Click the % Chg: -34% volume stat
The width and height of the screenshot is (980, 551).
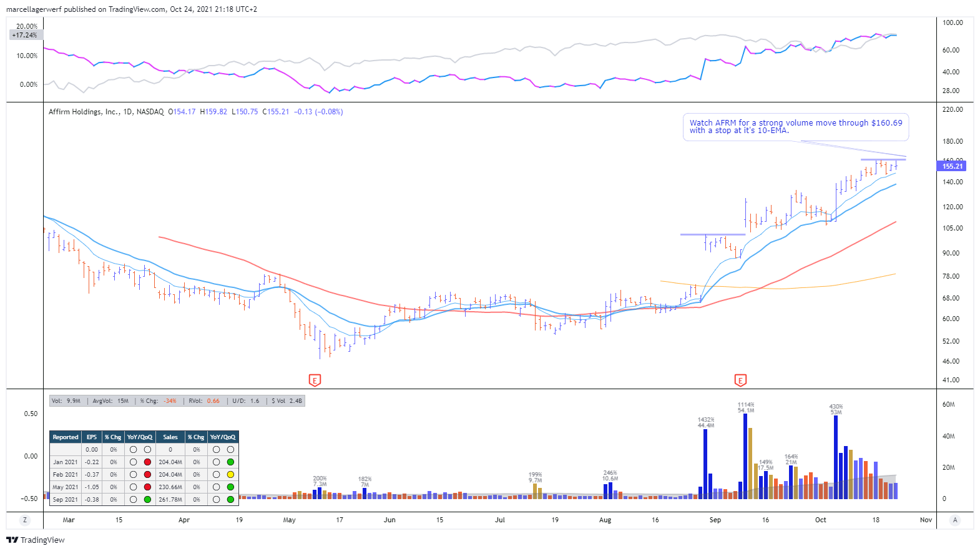click(x=159, y=401)
